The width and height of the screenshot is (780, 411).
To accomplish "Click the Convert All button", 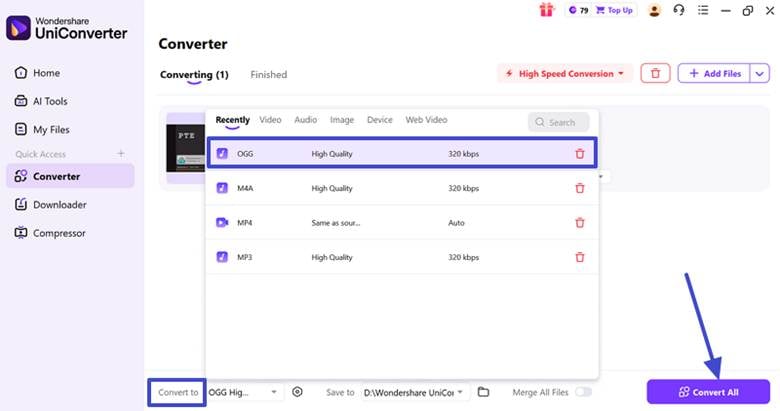I will (708, 392).
